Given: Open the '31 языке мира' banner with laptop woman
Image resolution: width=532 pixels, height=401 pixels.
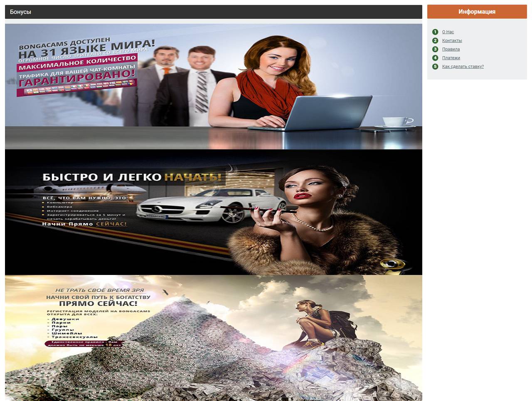Looking at the screenshot, I should 214,87.
